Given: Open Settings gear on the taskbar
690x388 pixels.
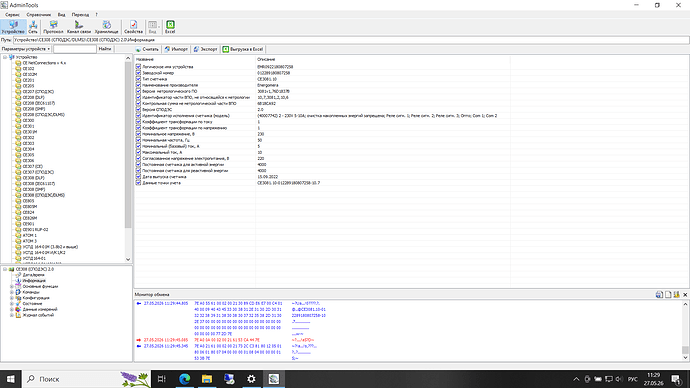Looking at the screenshot, I should click(251, 379).
